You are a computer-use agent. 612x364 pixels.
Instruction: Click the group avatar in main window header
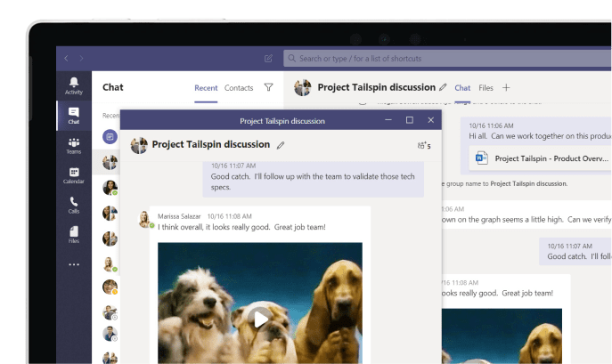click(303, 87)
